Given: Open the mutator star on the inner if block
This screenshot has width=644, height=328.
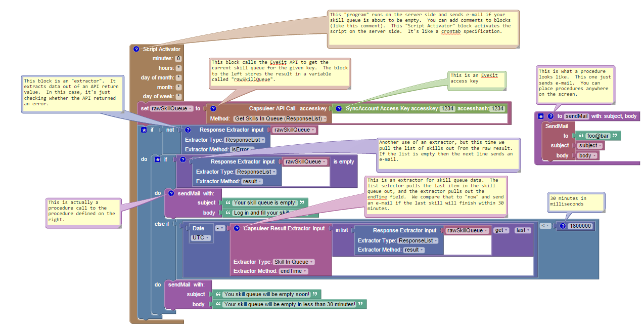Looking at the screenshot, I should tap(157, 159).
